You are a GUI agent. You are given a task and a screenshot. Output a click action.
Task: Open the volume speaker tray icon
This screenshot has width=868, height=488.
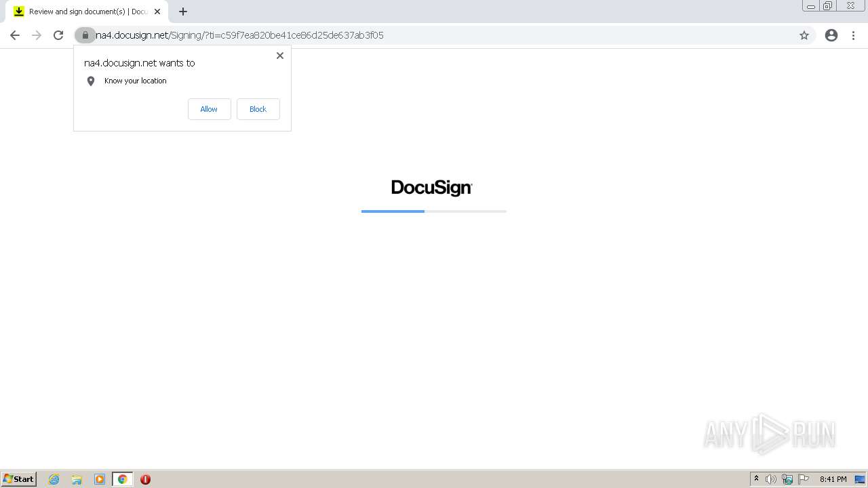(771, 479)
